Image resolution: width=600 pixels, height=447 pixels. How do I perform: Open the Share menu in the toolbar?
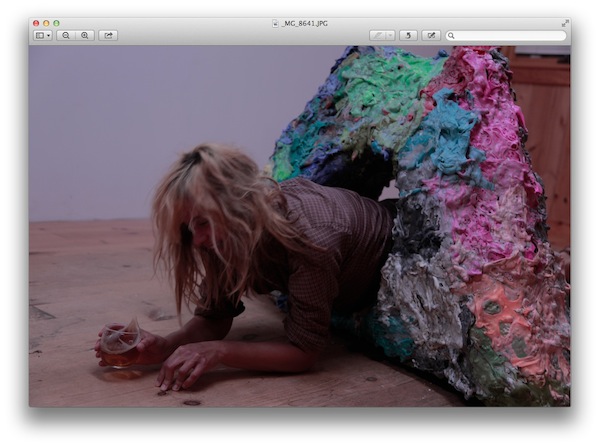108,35
